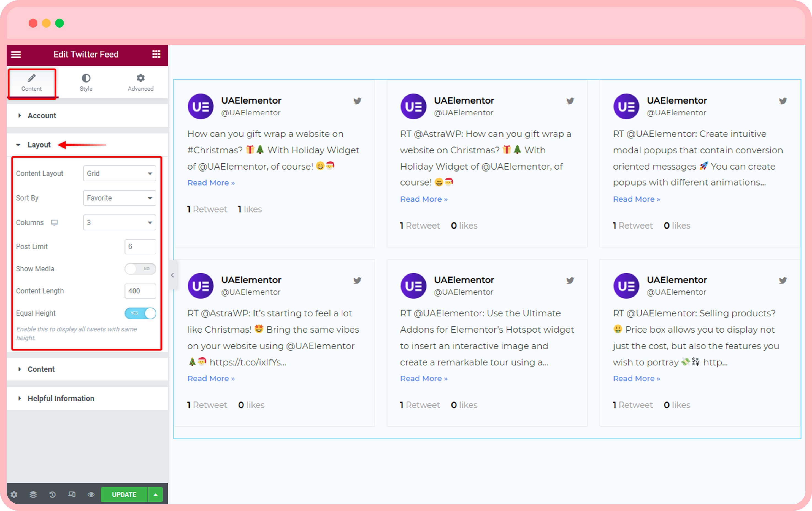Open the widgets grid icon
This screenshot has width=812, height=511.
pos(156,54)
